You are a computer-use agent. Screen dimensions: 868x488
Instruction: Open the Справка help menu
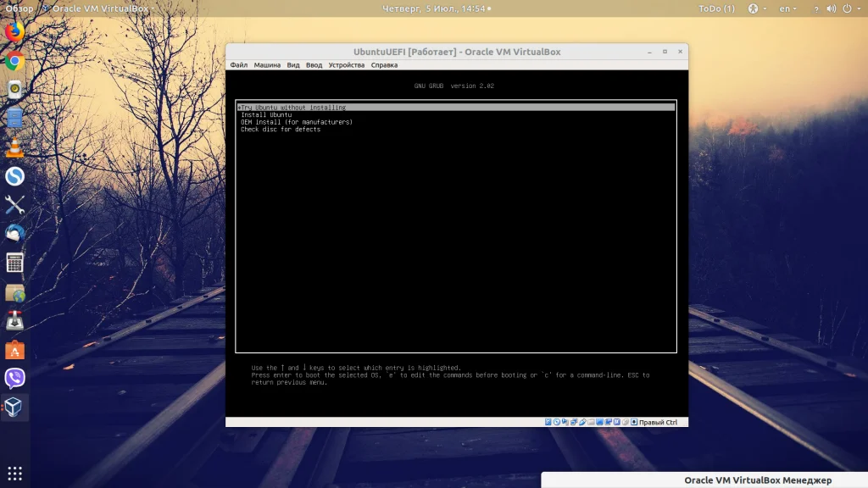point(384,65)
